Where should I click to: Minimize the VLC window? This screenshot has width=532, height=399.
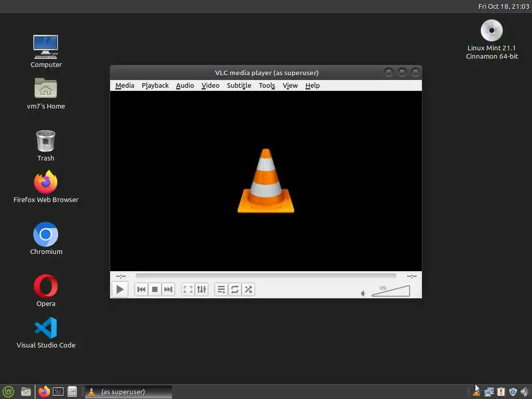tap(389, 72)
